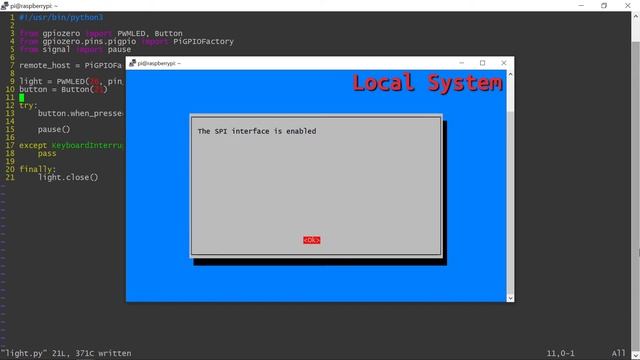640x360 pixels.
Task: Restore down the background vim terminal window
Action: click(604, 5)
